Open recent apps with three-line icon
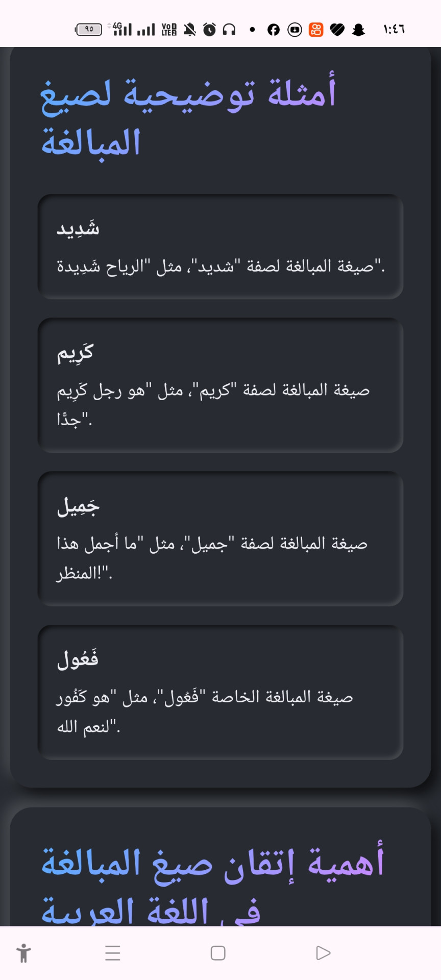 tap(112, 953)
